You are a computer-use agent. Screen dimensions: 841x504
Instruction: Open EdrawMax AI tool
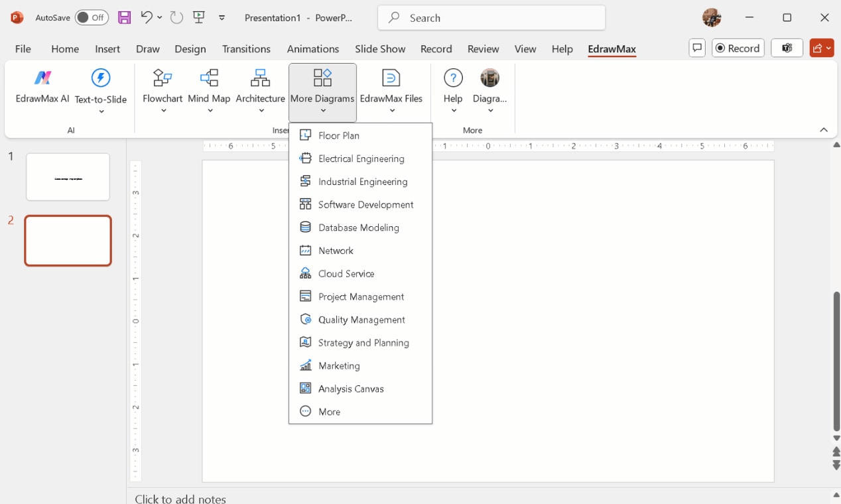click(x=42, y=86)
